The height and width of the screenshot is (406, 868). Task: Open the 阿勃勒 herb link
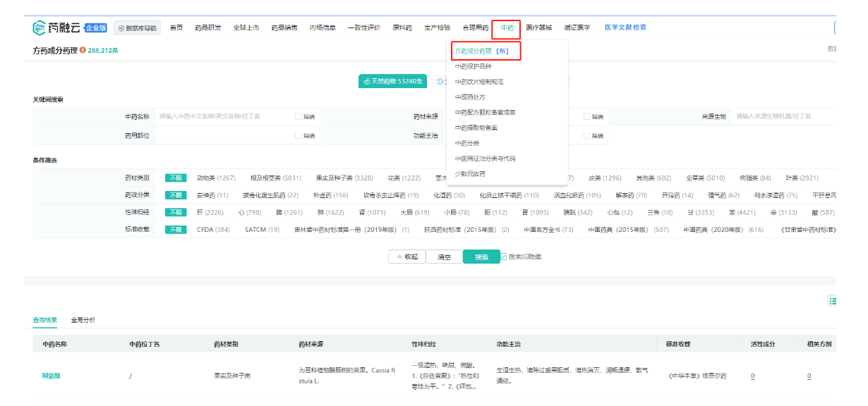(51, 376)
